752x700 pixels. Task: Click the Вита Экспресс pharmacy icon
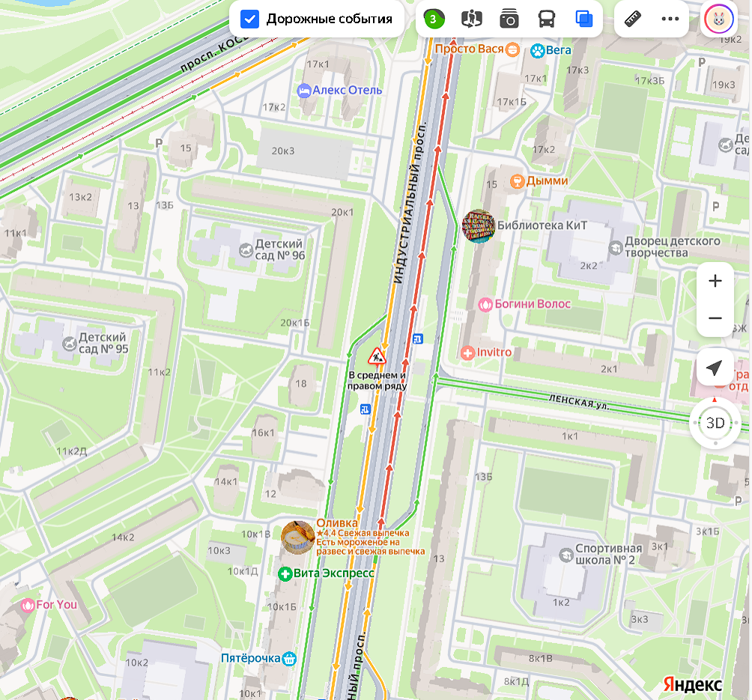285,574
